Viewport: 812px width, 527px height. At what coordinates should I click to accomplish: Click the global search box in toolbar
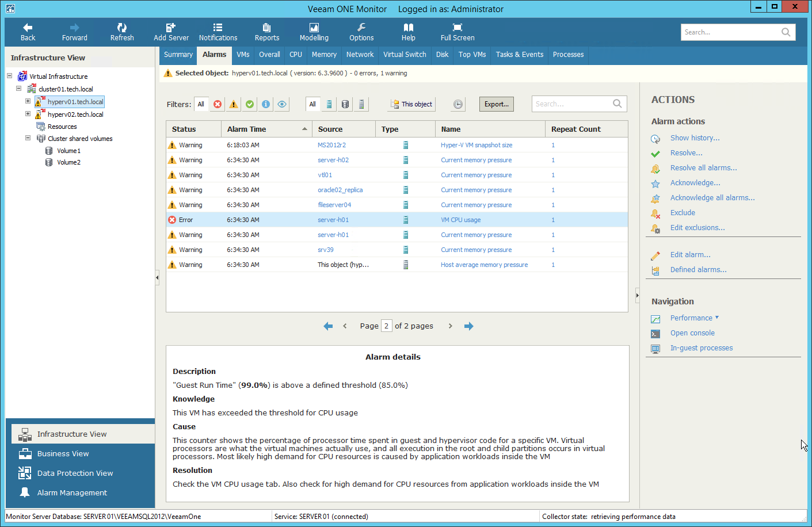coord(738,32)
